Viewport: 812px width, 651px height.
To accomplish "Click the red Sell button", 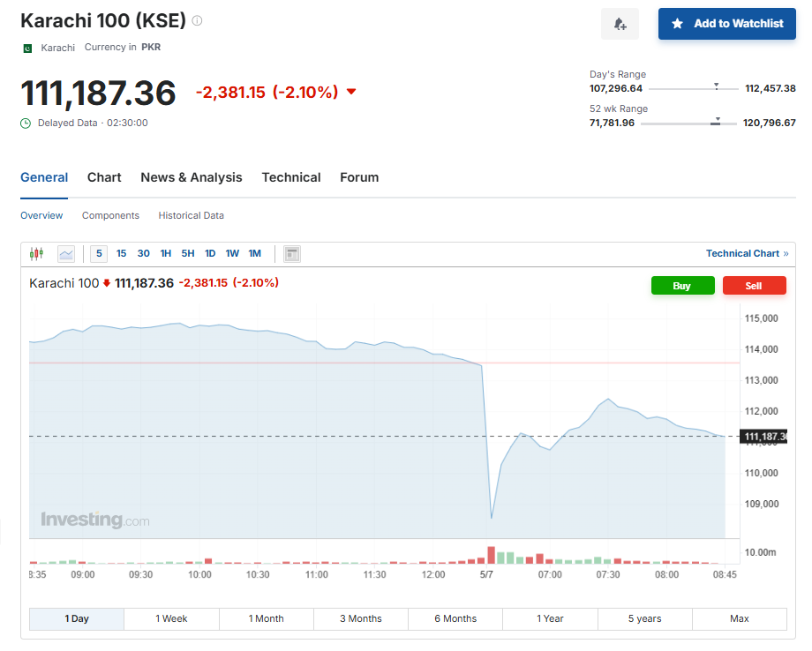I will [754, 286].
